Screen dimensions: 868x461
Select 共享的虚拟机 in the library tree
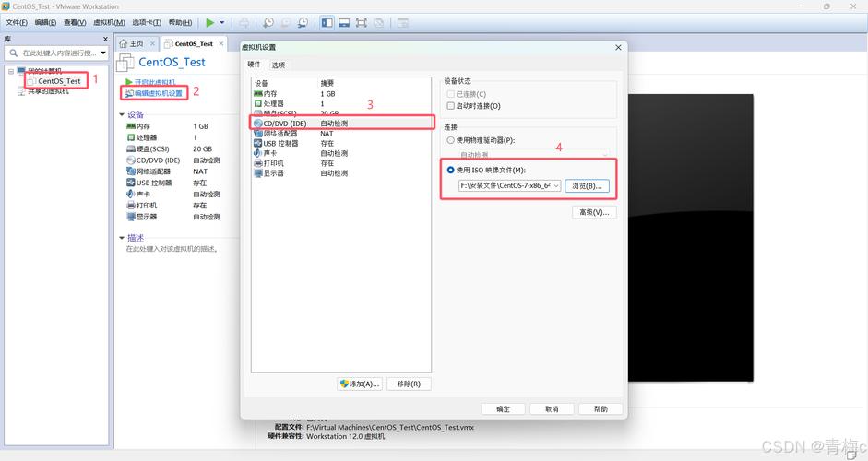click(x=48, y=91)
